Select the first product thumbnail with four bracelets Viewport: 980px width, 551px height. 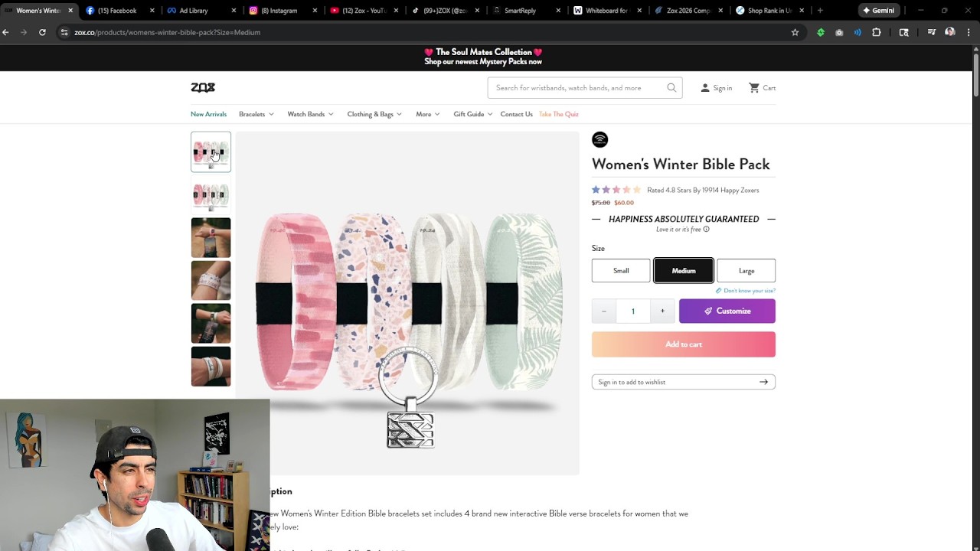pos(211,152)
